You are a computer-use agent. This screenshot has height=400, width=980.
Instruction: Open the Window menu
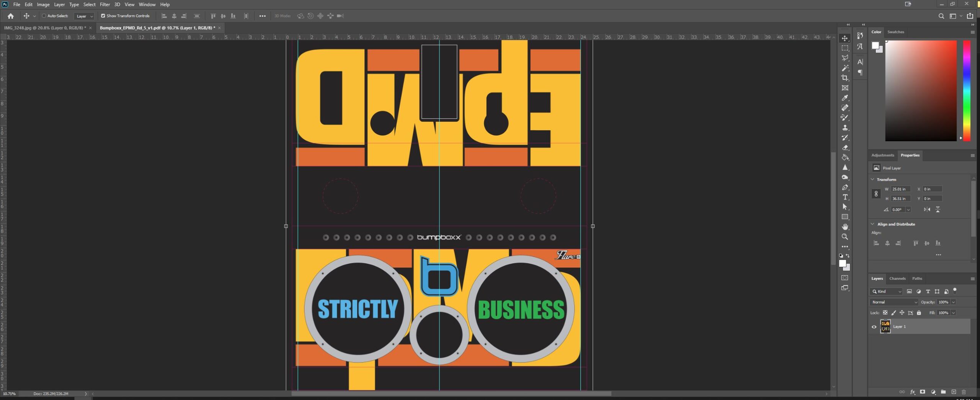147,5
